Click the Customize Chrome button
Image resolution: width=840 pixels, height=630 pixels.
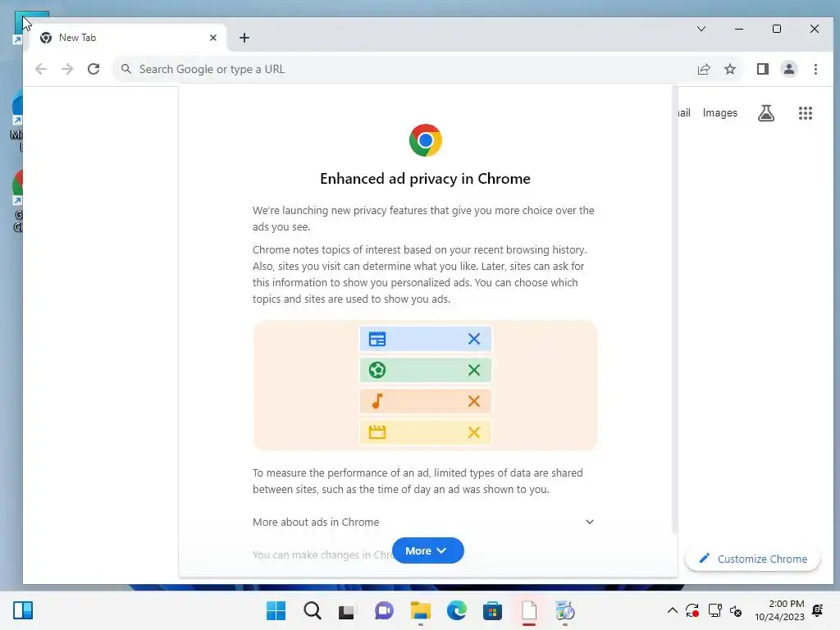click(753, 559)
